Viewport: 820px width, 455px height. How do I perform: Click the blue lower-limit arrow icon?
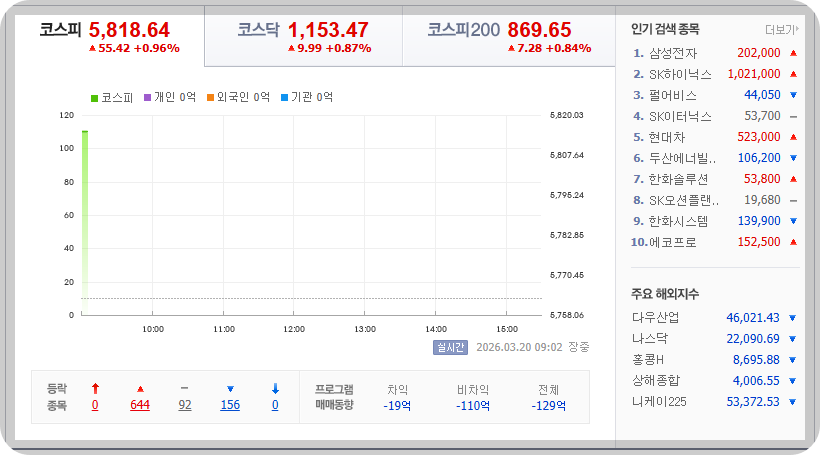click(276, 389)
